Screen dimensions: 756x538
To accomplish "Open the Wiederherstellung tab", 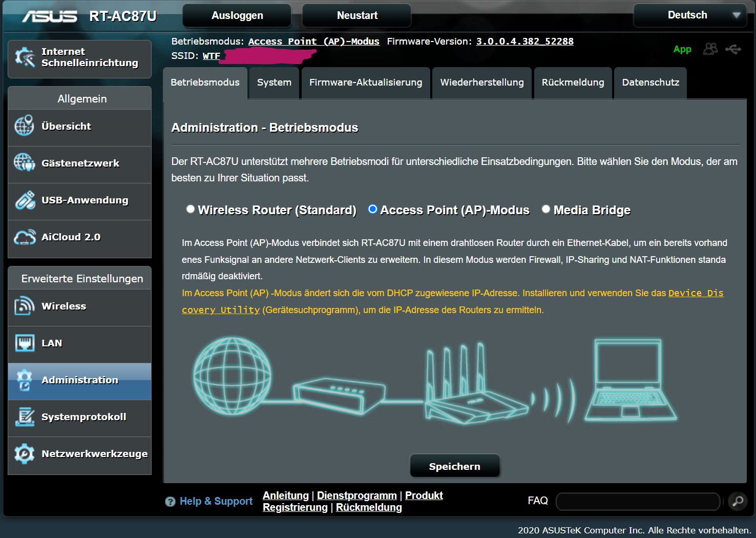I will [482, 82].
